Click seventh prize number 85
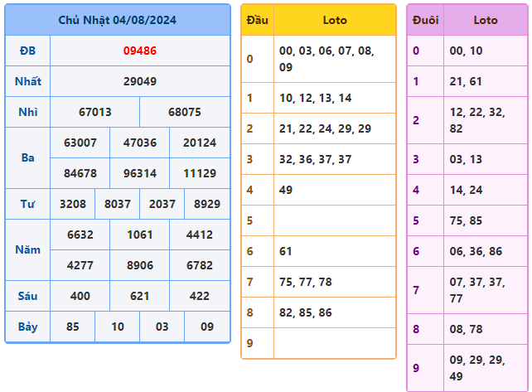The image size is (532, 392). pos(73,327)
